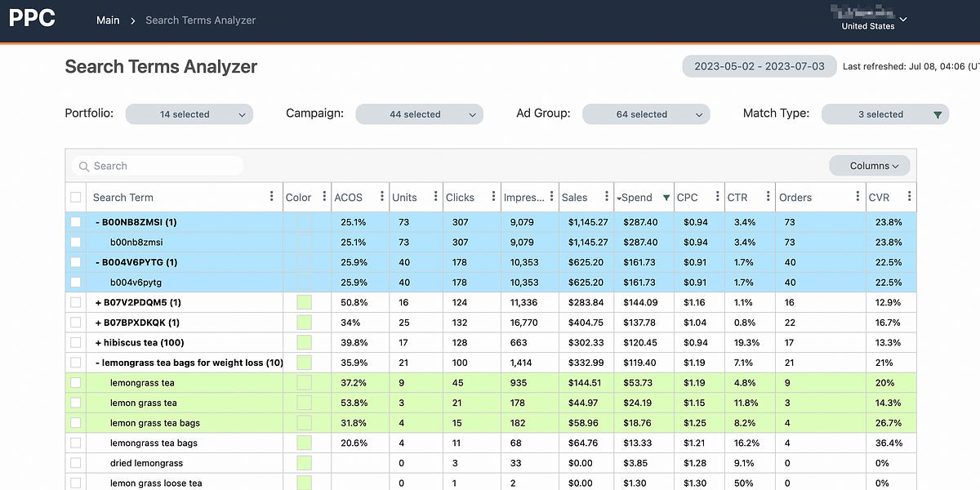Open the 2023-05-02 - 2023-07-03 date range

click(x=759, y=66)
